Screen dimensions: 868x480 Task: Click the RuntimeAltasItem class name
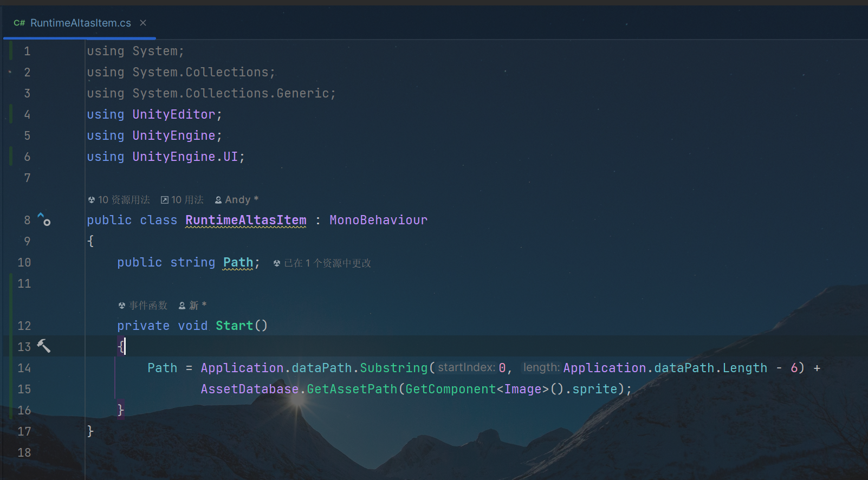point(245,220)
